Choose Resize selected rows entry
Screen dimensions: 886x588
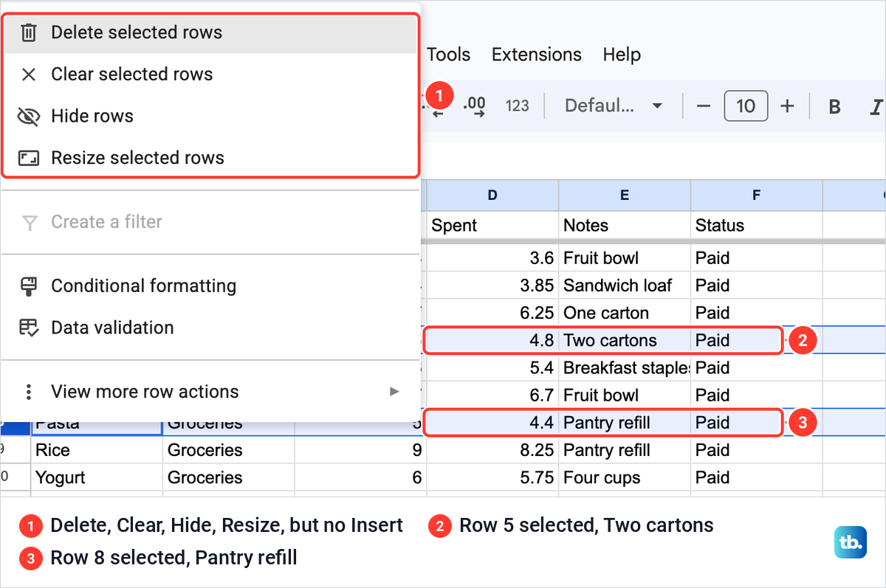(210, 158)
